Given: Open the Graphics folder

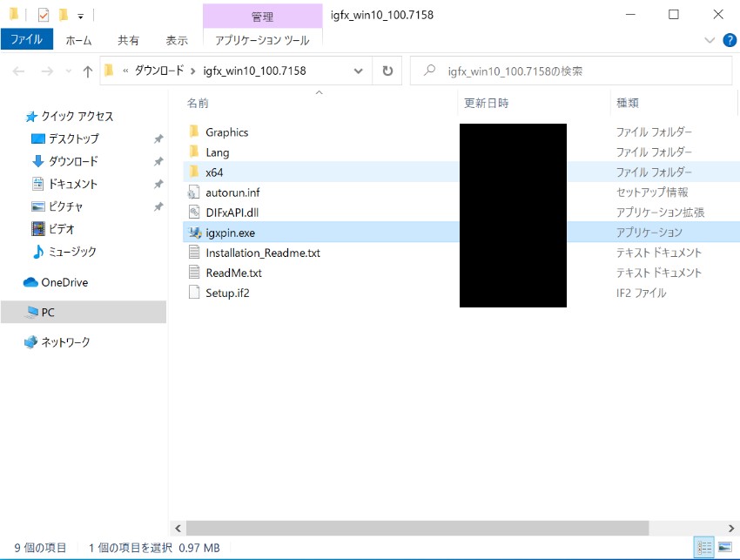Looking at the screenshot, I should tap(226, 132).
